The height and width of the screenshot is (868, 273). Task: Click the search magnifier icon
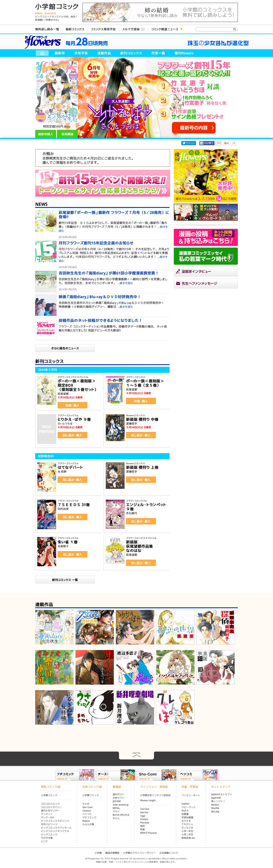coord(235,29)
